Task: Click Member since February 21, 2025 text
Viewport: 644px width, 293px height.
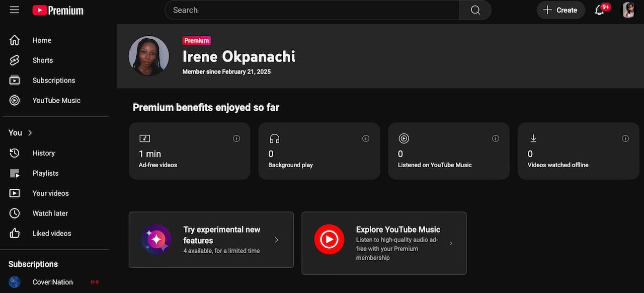Action: (x=226, y=72)
